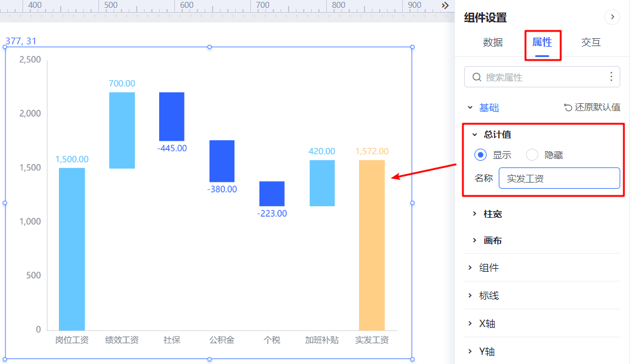Switch to the 属性 tab
Screen dimensions: 633x364
[542, 42]
